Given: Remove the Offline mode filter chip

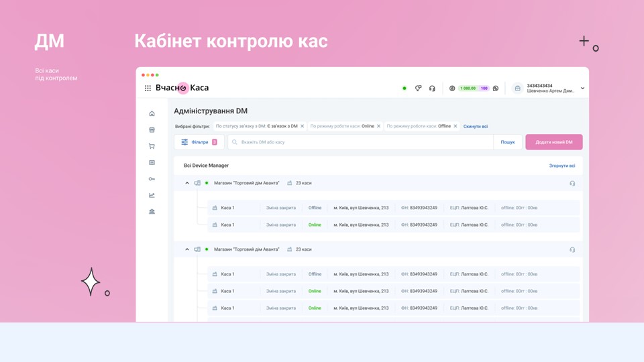Looking at the screenshot, I should 455,126.
